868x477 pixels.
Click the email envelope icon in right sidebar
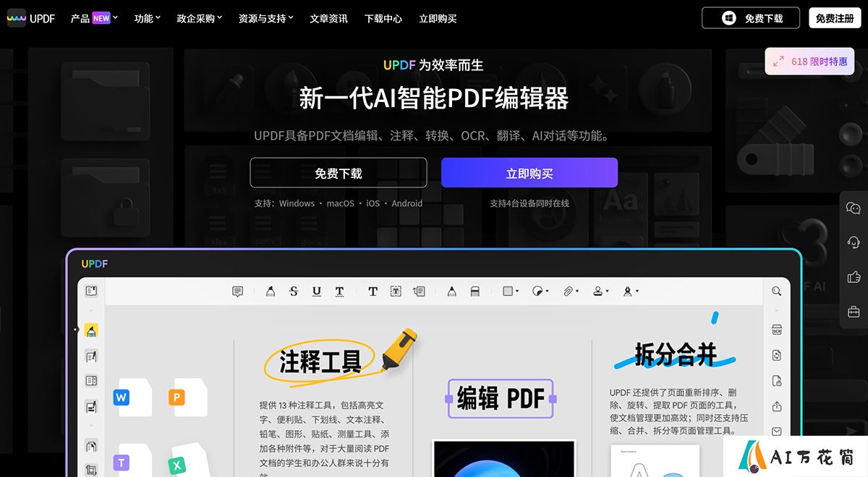coord(777,431)
